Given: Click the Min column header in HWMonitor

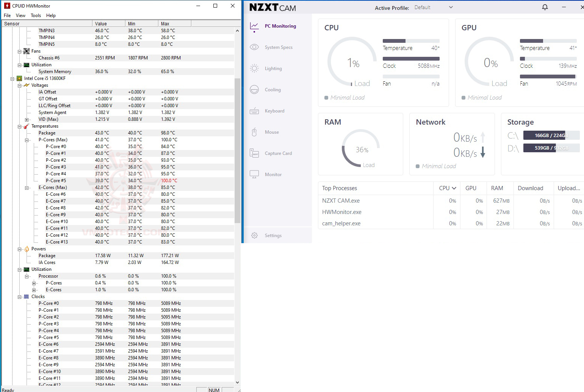Looking at the screenshot, I should coord(142,23).
